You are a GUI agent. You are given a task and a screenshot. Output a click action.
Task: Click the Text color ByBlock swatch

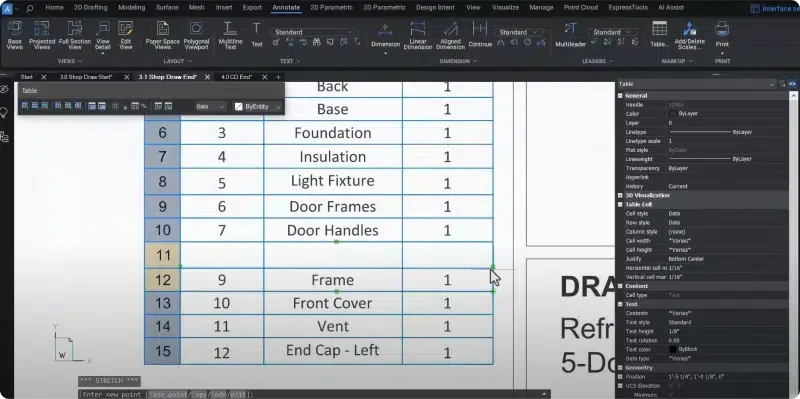[673, 350]
